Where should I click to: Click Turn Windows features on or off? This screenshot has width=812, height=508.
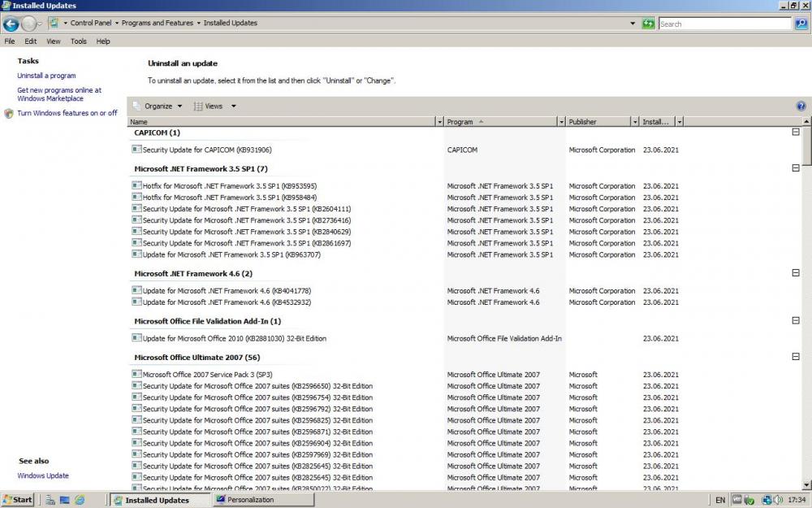[x=67, y=113]
